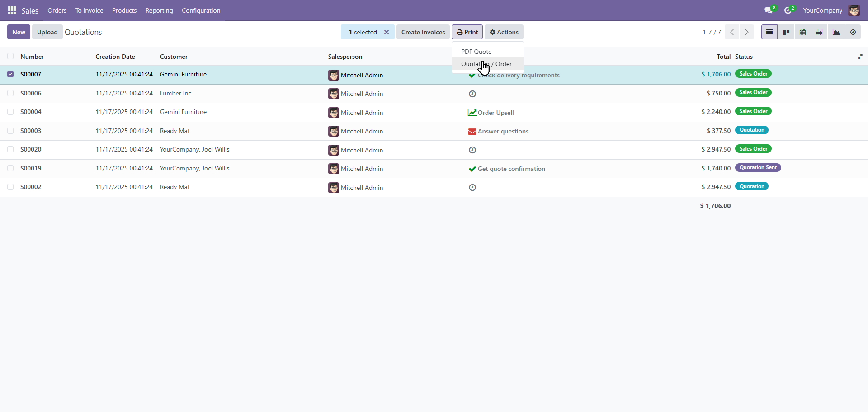Tick the checkbox for order S00006
Viewport: 868px width, 412px height.
10,93
